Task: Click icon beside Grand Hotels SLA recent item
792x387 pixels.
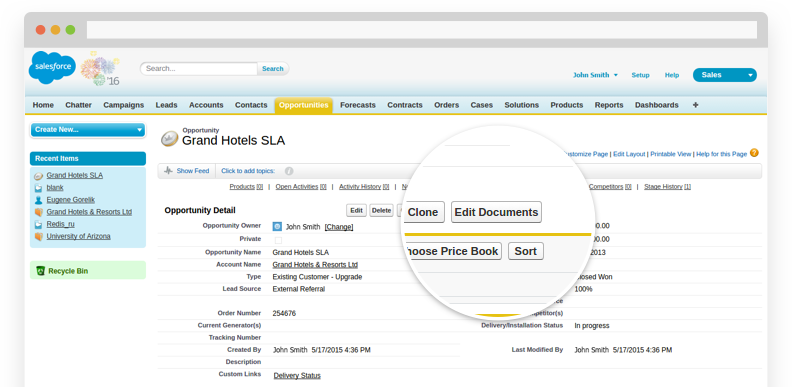Action: (38, 176)
